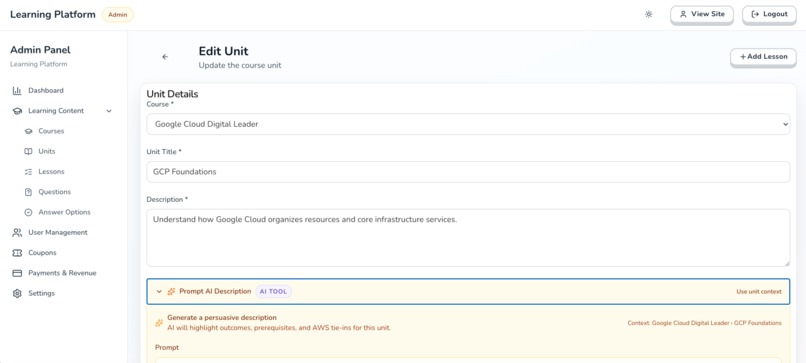Screen dimensions: 806x363
Task: Click the Learning Content graduation cap icon
Action: (x=17, y=111)
